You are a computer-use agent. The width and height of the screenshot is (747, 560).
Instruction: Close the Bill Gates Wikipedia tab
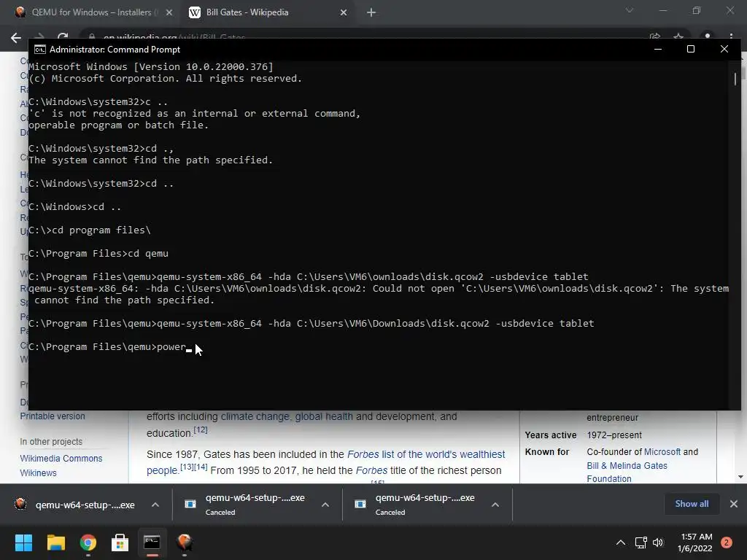tap(344, 13)
